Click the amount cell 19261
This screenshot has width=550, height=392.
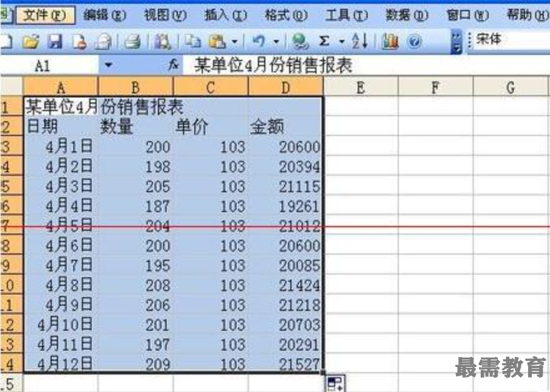click(286, 205)
